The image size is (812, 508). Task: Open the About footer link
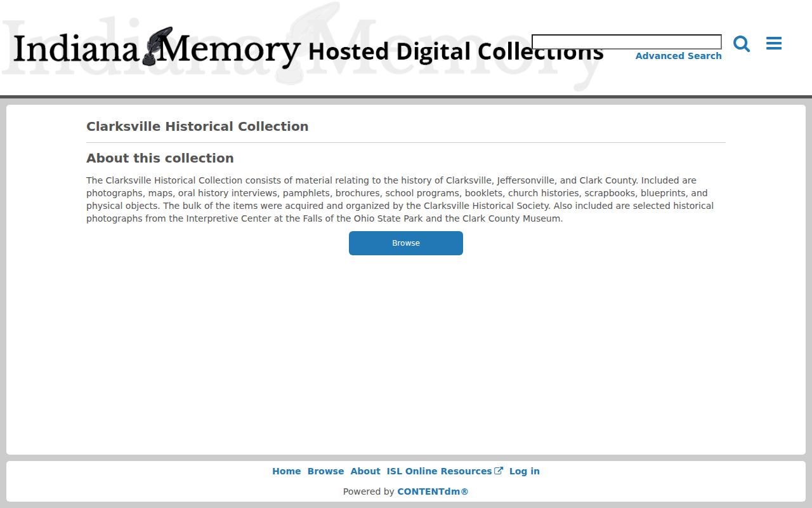point(365,471)
